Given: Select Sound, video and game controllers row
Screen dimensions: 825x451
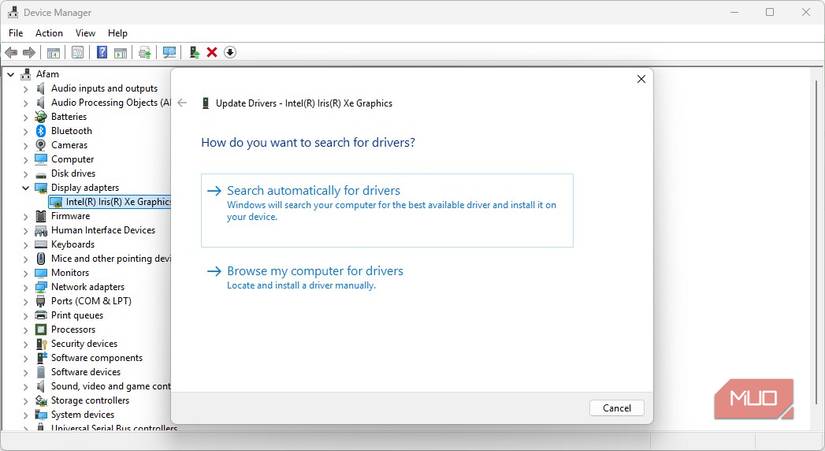Looking at the screenshot, I should [103, 386].
